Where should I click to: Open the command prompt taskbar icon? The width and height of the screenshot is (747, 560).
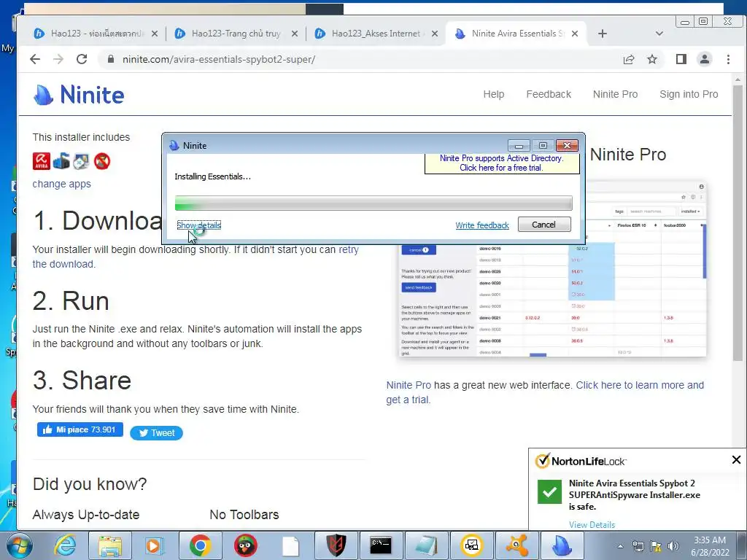tap(381, 545)
